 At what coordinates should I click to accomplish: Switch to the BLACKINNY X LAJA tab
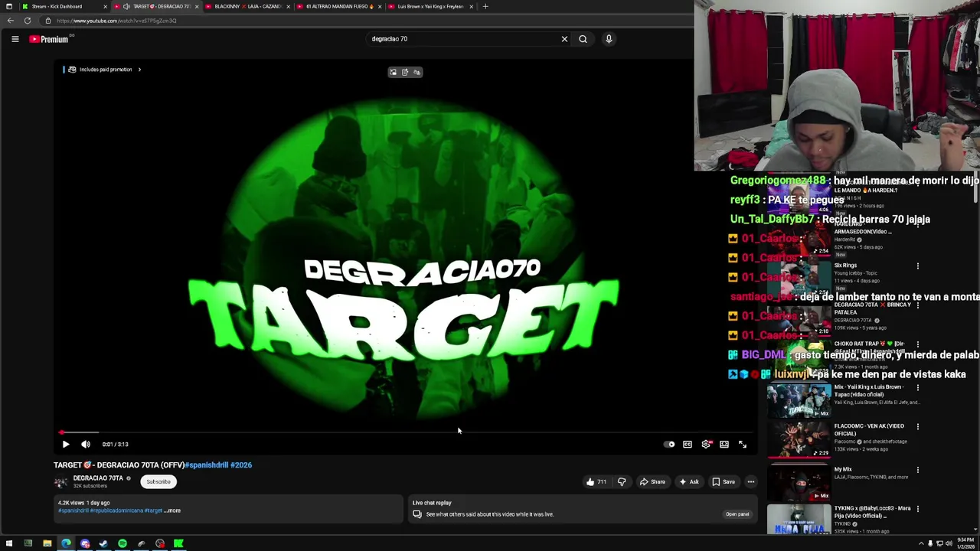247,6
